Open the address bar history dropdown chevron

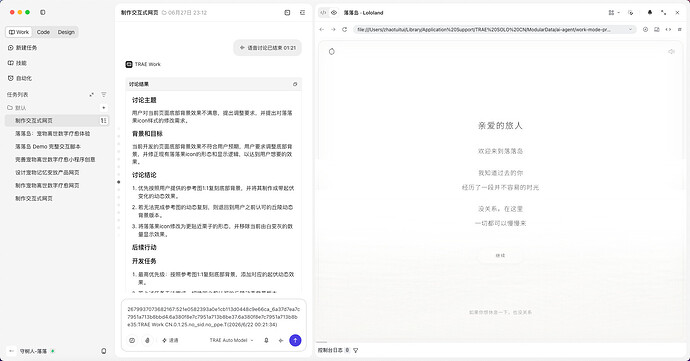pos(631,29)
